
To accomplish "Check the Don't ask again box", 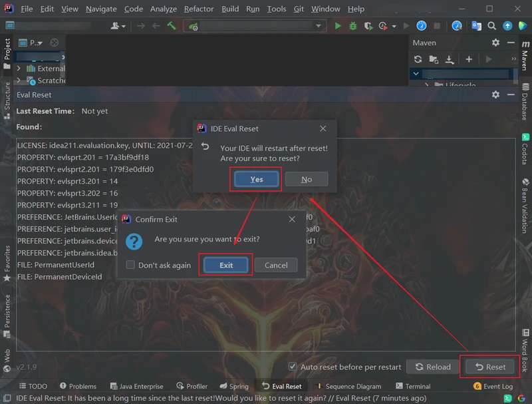I will click(x=130, y=265).
